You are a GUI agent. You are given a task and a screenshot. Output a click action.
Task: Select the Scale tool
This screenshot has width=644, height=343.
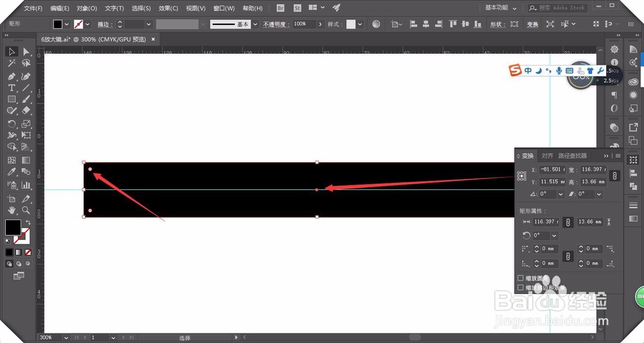pos(26,124)
